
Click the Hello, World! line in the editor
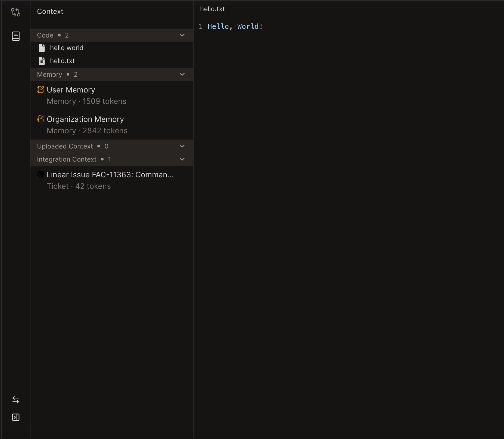tap(235, 26)
